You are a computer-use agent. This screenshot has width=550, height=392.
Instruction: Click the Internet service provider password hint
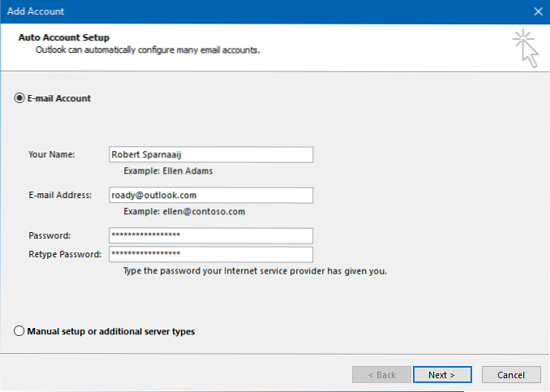tap(255, 270)
